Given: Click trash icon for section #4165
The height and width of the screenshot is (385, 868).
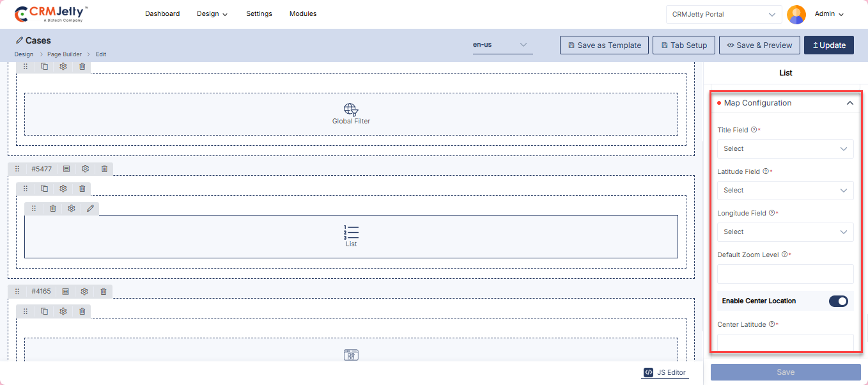Looking at the screenshot, I should click(104, 291).
